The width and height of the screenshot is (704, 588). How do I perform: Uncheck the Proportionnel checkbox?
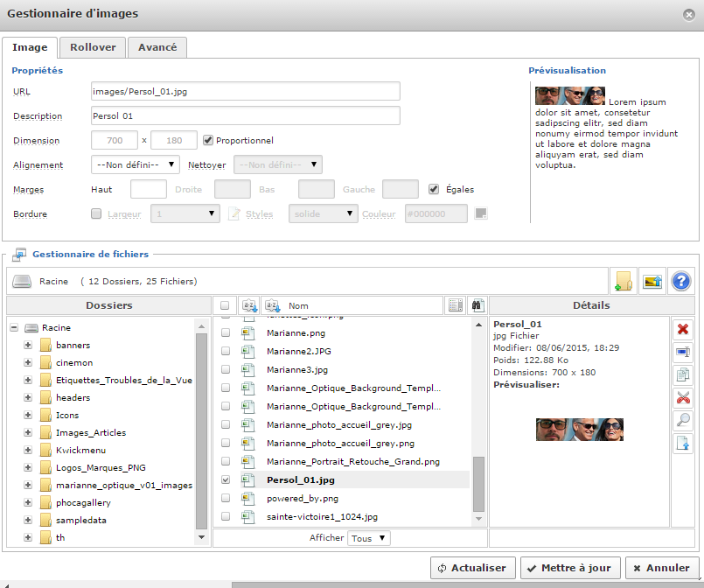[208, 140]
